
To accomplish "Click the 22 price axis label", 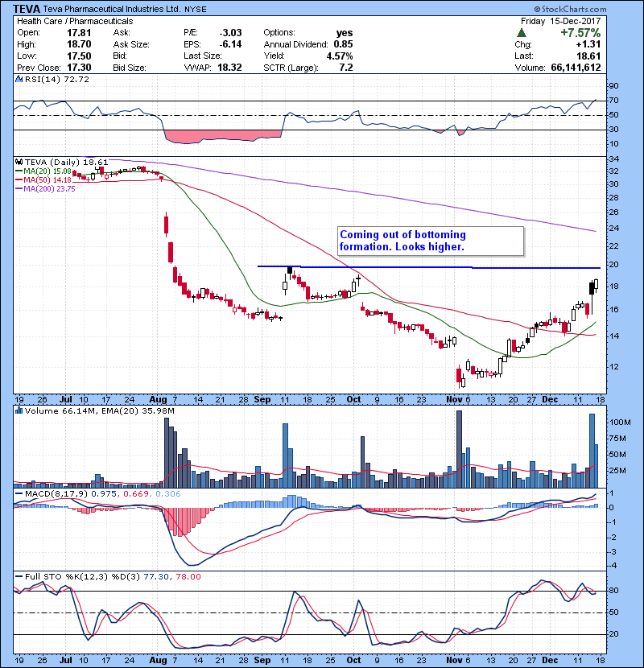I will (614, 246).
